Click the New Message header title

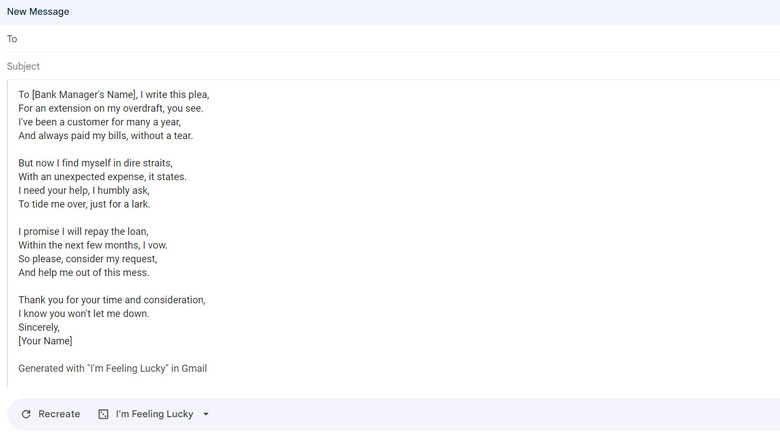pos(38,11)
